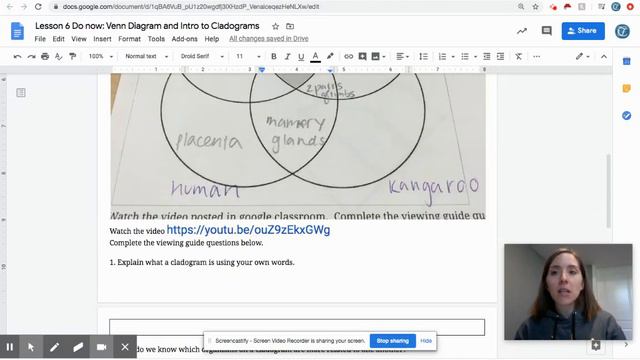Click All changes saved in Drive

pos(269,39)
